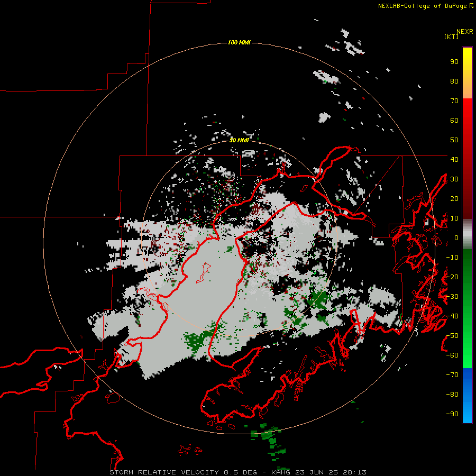Click the -40 scale value
Screen dimensions: 476x476
(452, 316)
